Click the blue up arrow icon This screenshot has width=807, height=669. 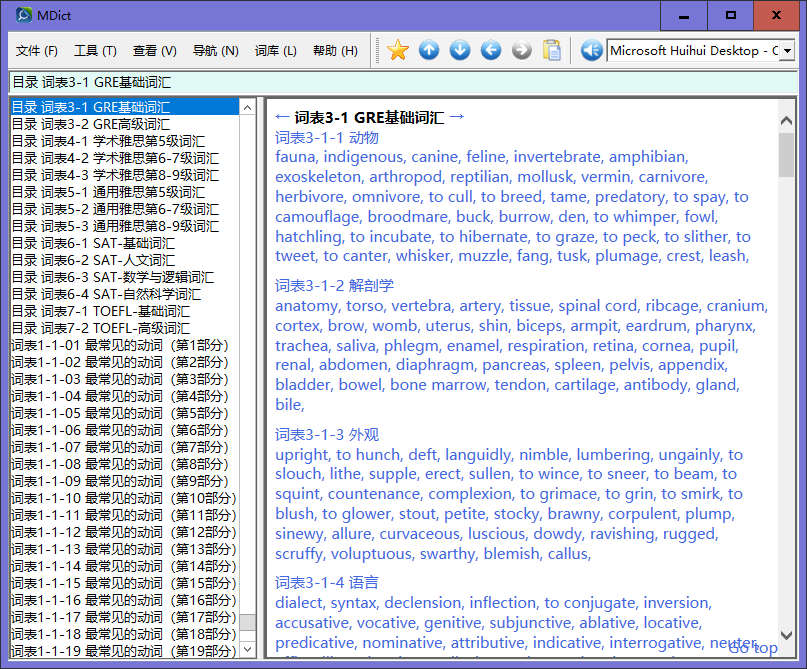click(429, 50)
